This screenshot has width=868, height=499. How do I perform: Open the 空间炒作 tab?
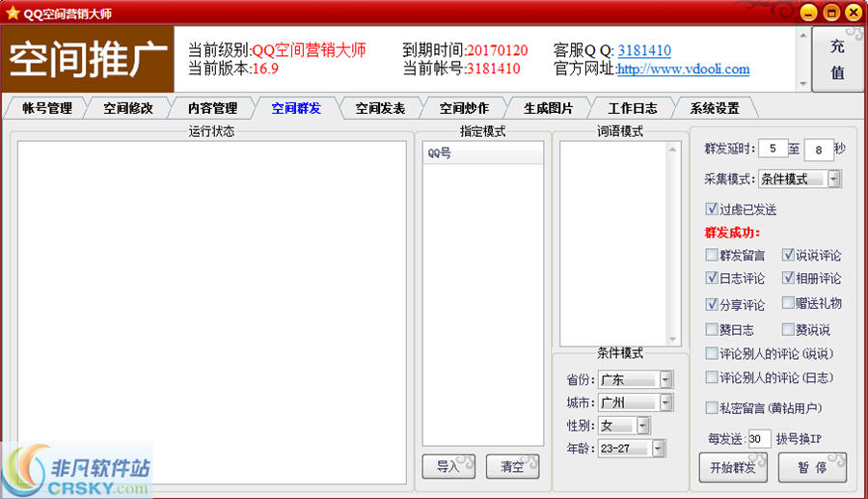tap(465, 108)
